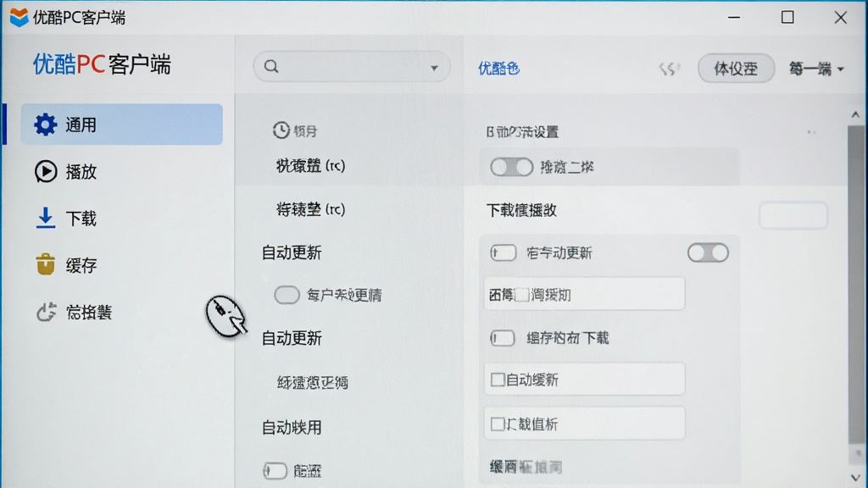
Task: Click the scrollbar up arrow
Action: tap(856, 114)
